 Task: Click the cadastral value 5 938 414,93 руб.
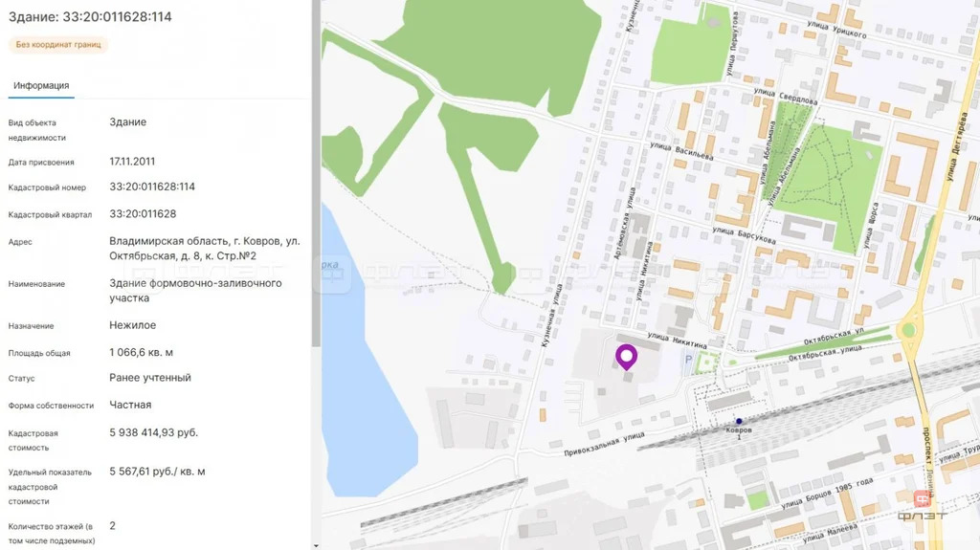153,432
